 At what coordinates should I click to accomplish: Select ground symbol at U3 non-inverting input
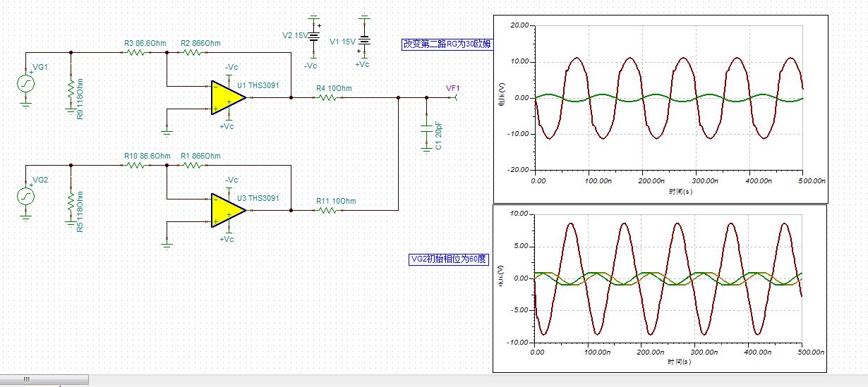(x=167, y=244)
